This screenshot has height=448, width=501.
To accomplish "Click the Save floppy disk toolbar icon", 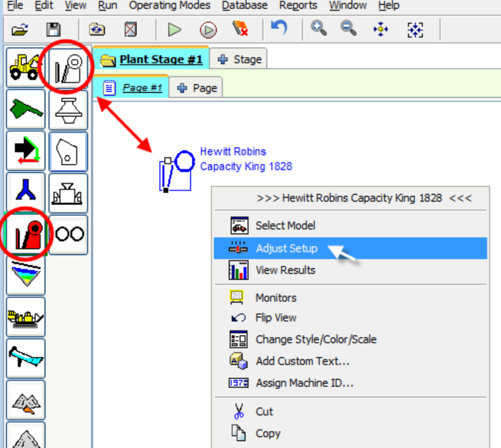I will [54, 29].
